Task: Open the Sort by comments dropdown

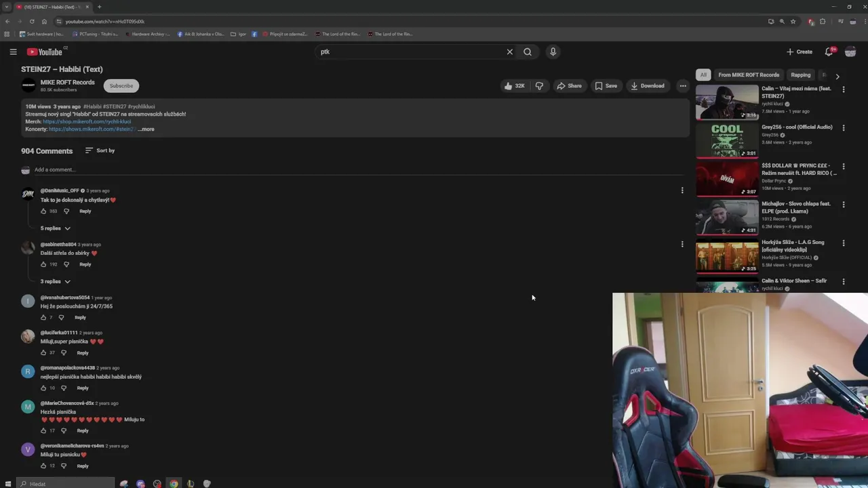Action: click(100, 150)
